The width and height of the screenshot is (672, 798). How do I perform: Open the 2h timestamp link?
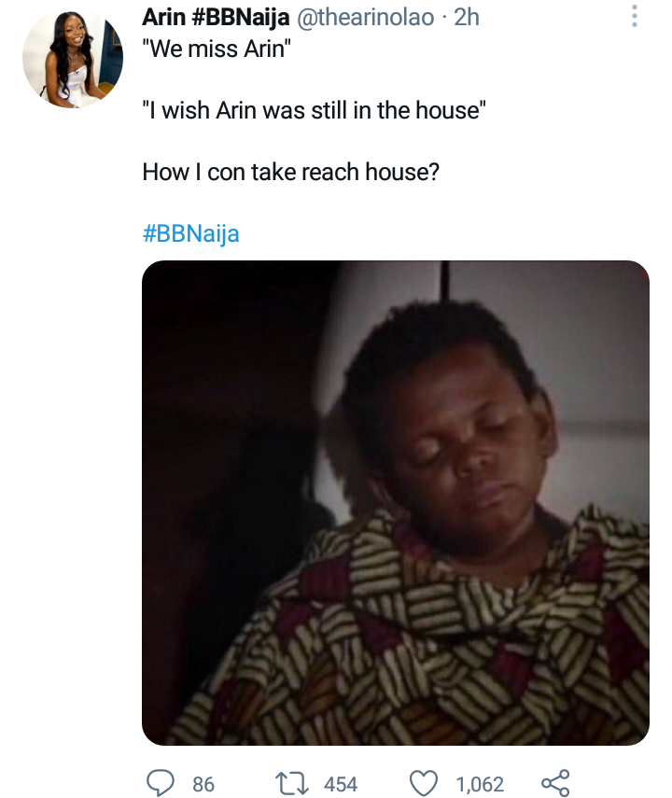[x=467, y=18]
